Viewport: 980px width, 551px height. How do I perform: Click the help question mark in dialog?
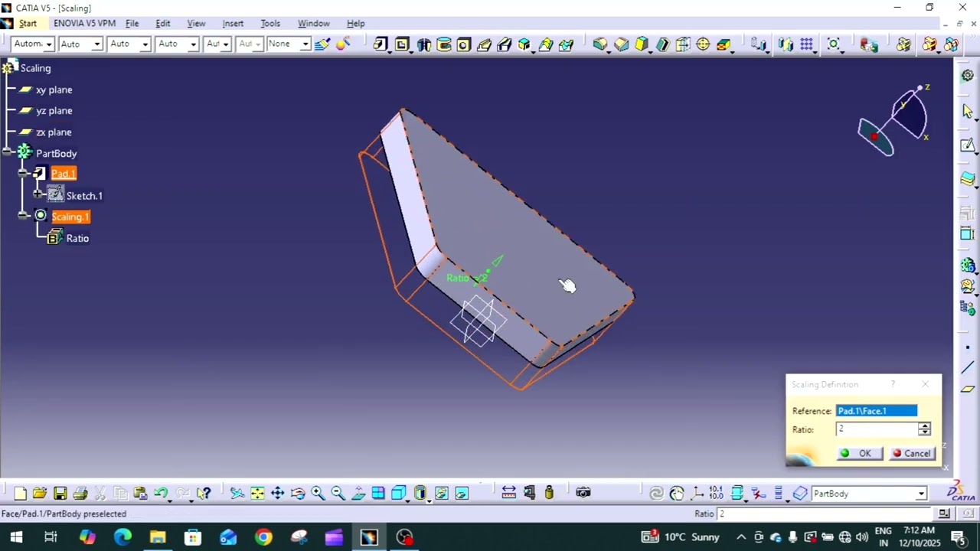pos(893,384)
